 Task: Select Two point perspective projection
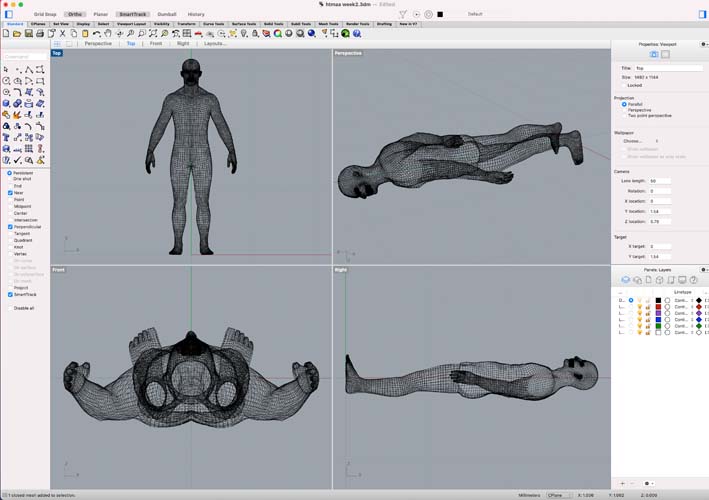(x=624, y=116)
